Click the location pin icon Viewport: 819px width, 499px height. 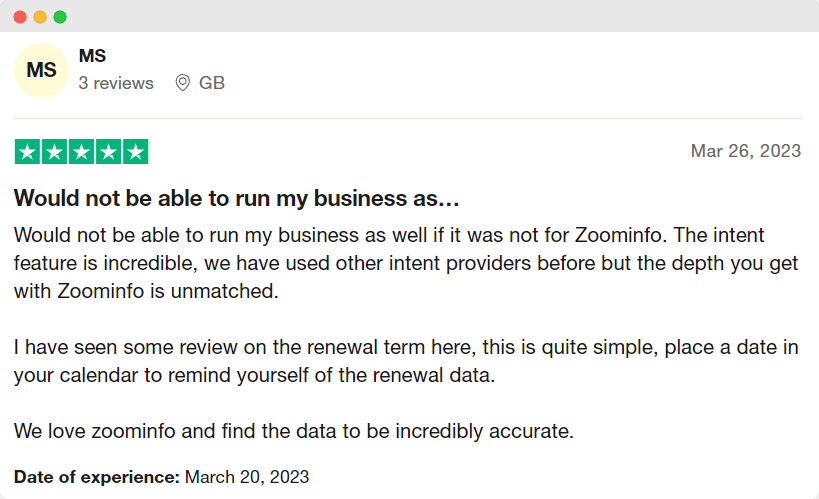tap(182, 83)
